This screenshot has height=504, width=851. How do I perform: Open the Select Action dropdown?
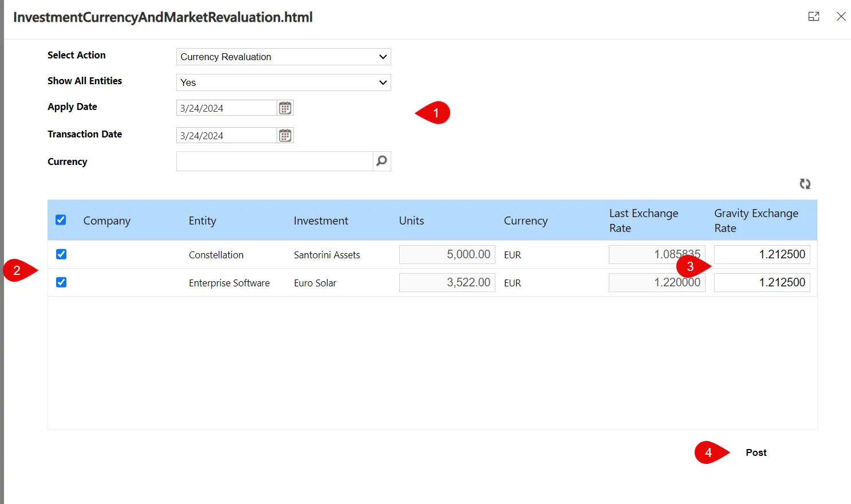coord(283,57)
